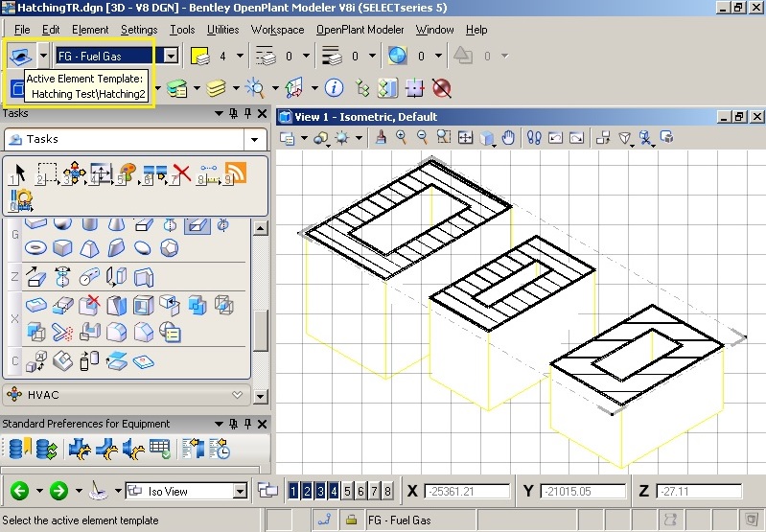The width and height of the screenshot is (766, 532).
Task: Click the Update View brush icon
Action: pyautogui.click(x=381, y=137)
